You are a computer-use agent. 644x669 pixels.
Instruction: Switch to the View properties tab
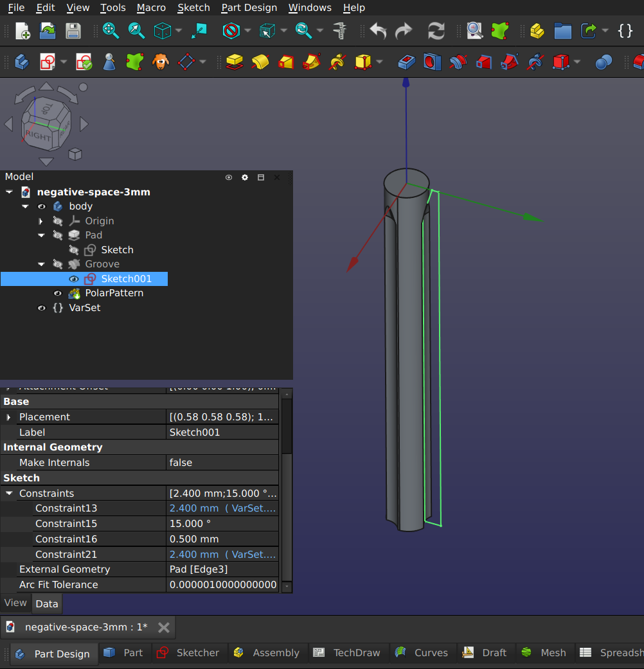(x=15, y=603)
